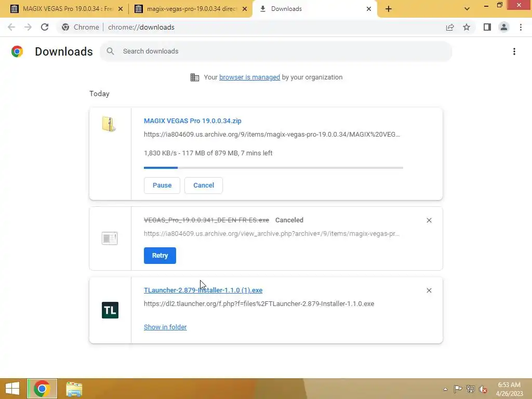Click the Chrome logo beside Downloads heading
The height and width of the screenshot is (399, 532).
point(17,51)
